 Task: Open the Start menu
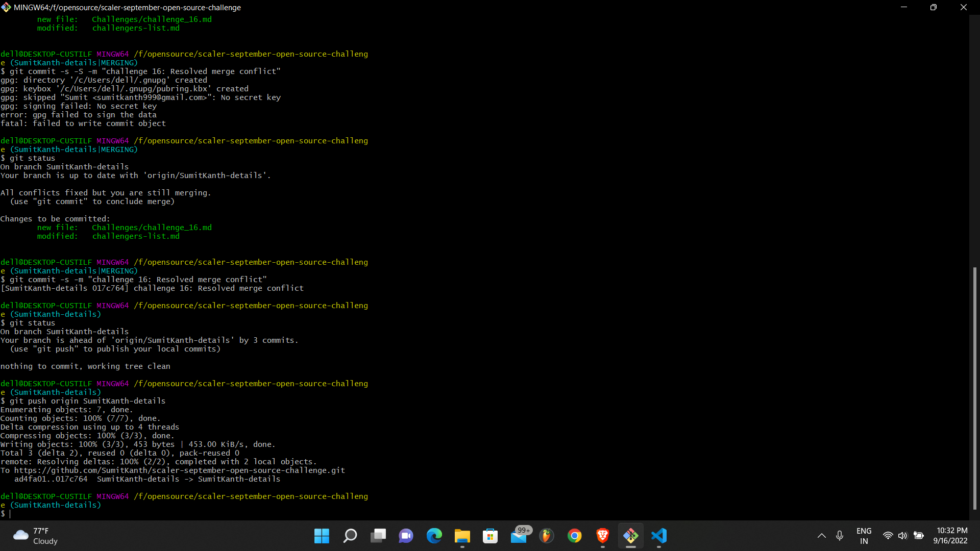pyautogui.click(x=321, y=536)
